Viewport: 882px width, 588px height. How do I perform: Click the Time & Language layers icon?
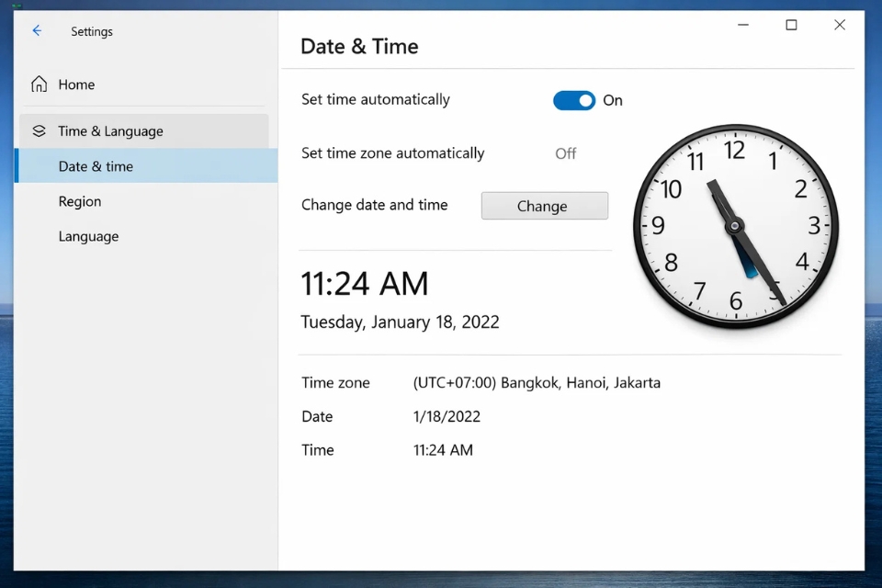(x=40, y=130)
